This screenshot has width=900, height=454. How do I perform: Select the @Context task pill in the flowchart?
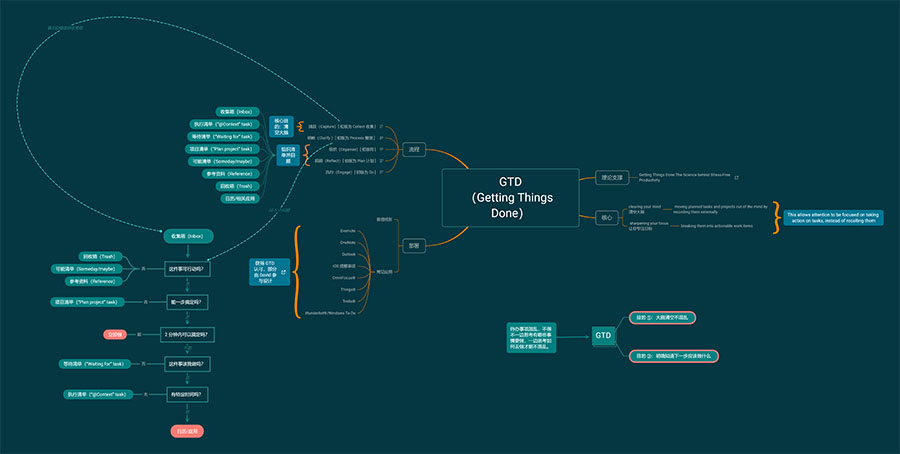point(98,394)
